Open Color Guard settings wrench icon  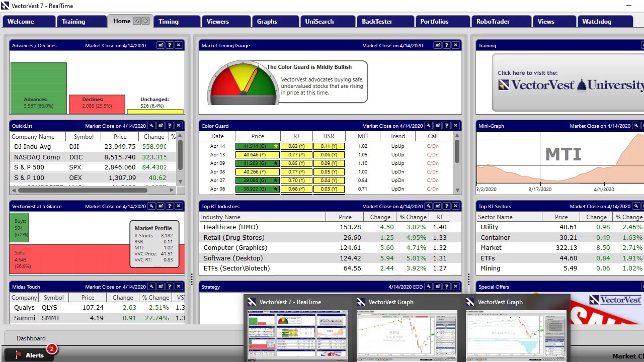click(429, 126)
